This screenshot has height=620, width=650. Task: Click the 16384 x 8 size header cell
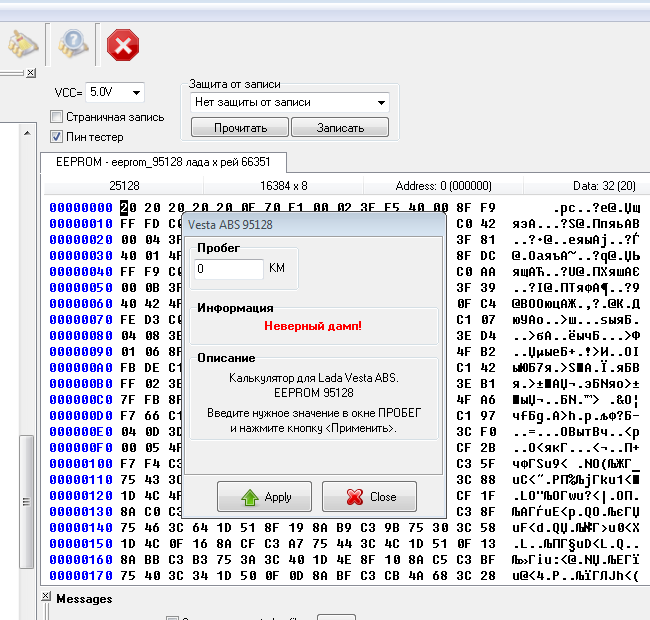pyautogui.click(x=284, y=186)
